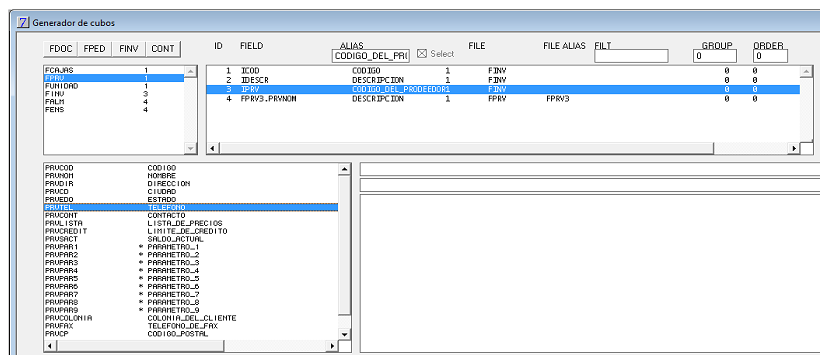Select PRVCD CIUDAD field
This screenshot has height=362, width=836.
[x=191, y=191]
